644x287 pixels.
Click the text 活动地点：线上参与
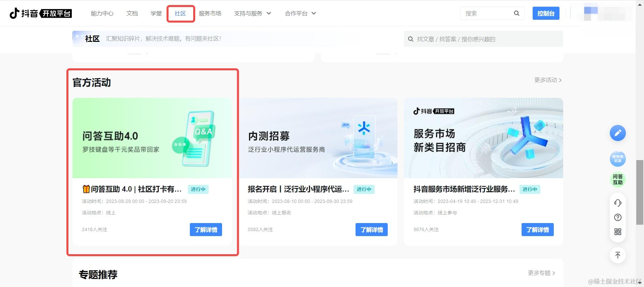pos(435,213)
